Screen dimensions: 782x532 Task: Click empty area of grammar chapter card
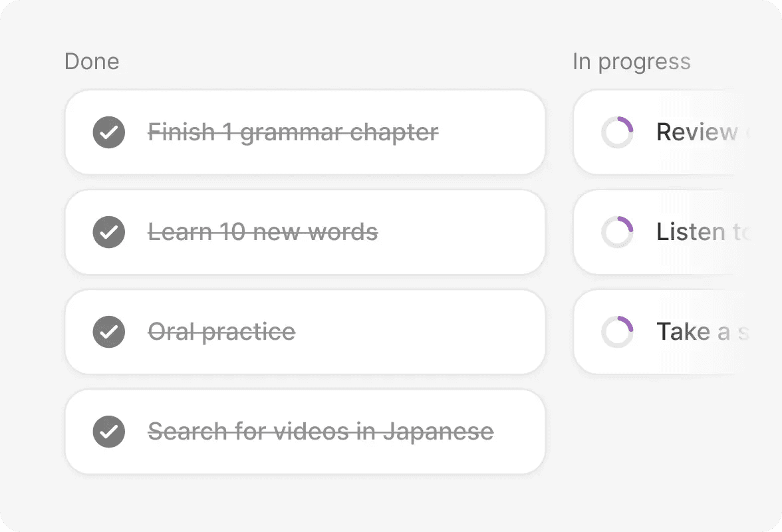point(492,132)
